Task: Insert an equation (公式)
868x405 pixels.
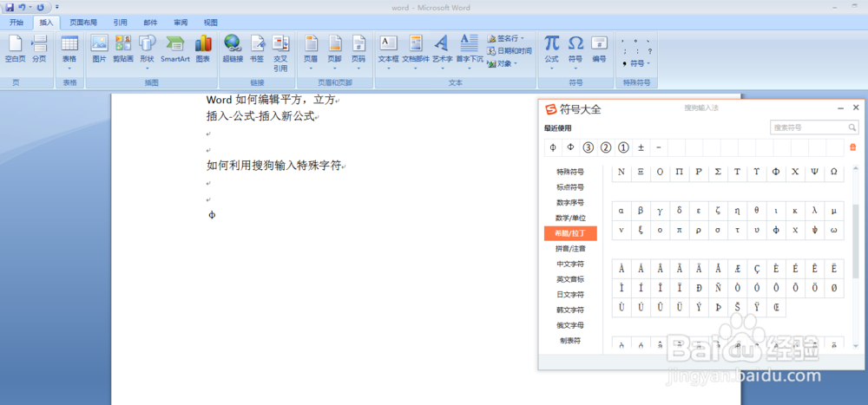Action: pyautogui.click(x=551, y=53)
